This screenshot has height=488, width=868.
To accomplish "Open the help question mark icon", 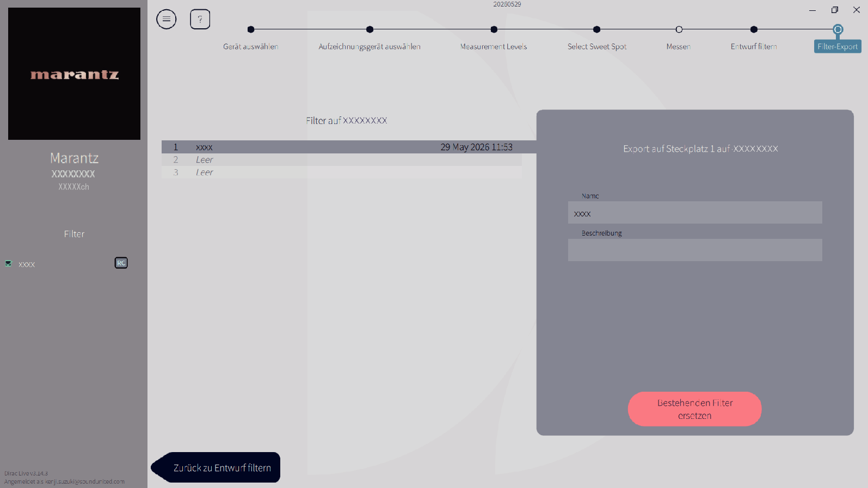I will [x=200, y=19].
